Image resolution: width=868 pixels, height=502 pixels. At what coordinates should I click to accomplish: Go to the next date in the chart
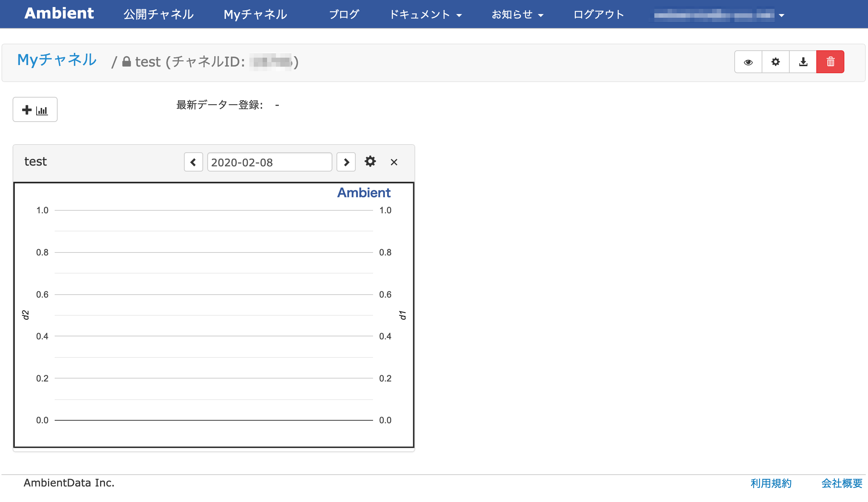pos(346,162)
